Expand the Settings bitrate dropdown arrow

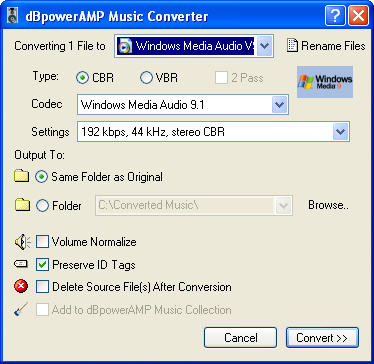point(340,132)
